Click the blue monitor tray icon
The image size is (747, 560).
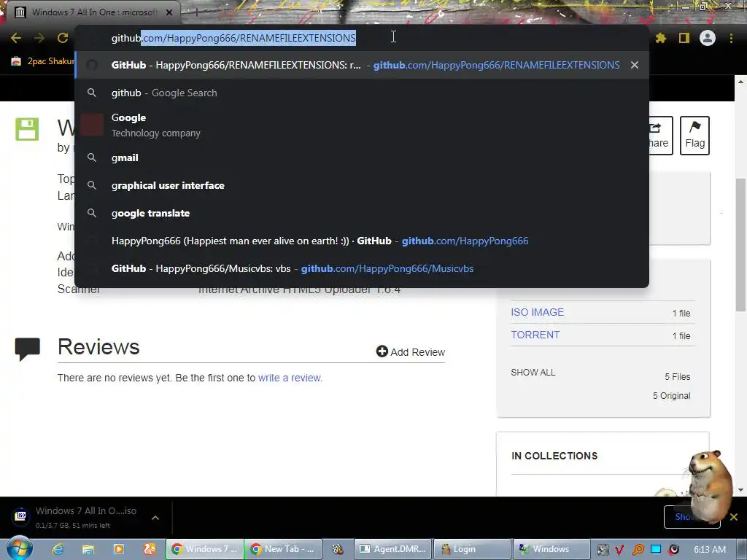(x=656, y=549)
